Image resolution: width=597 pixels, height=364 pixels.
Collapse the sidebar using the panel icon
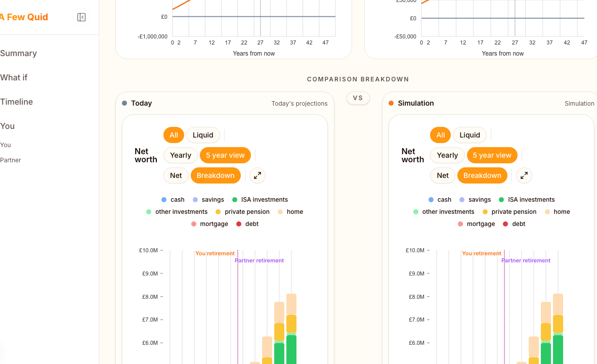(x=81, y=17)
